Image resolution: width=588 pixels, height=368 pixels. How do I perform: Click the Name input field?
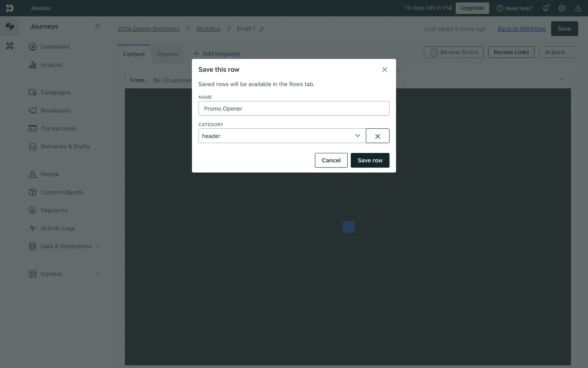(x=294, y=109)
